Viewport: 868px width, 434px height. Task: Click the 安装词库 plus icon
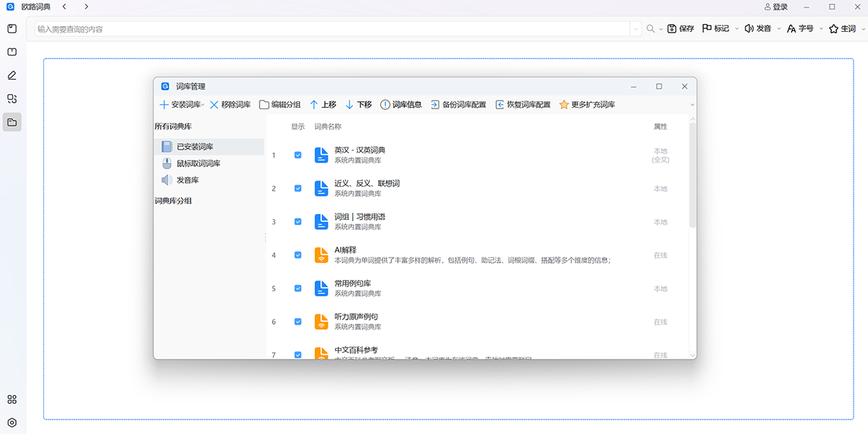tap(164, 105)
